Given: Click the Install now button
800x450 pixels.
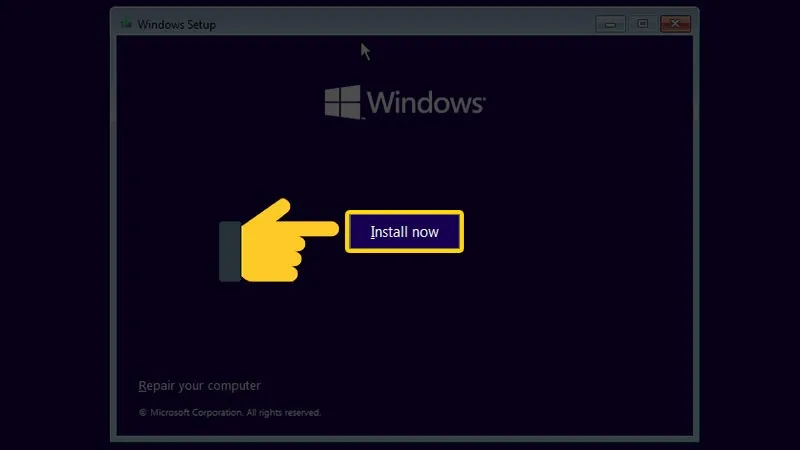Looking at the screenshot, I should tap(404, 232).
